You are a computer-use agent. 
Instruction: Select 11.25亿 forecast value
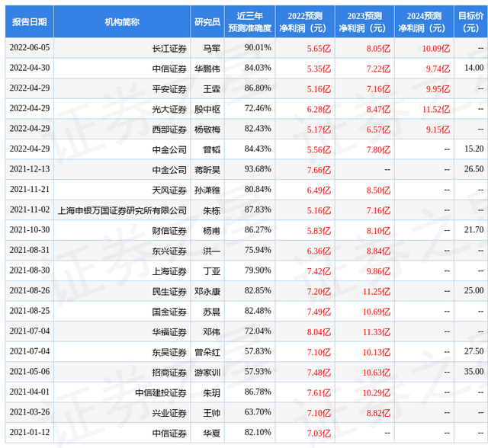pyautogui.click(x=376, y=292)
